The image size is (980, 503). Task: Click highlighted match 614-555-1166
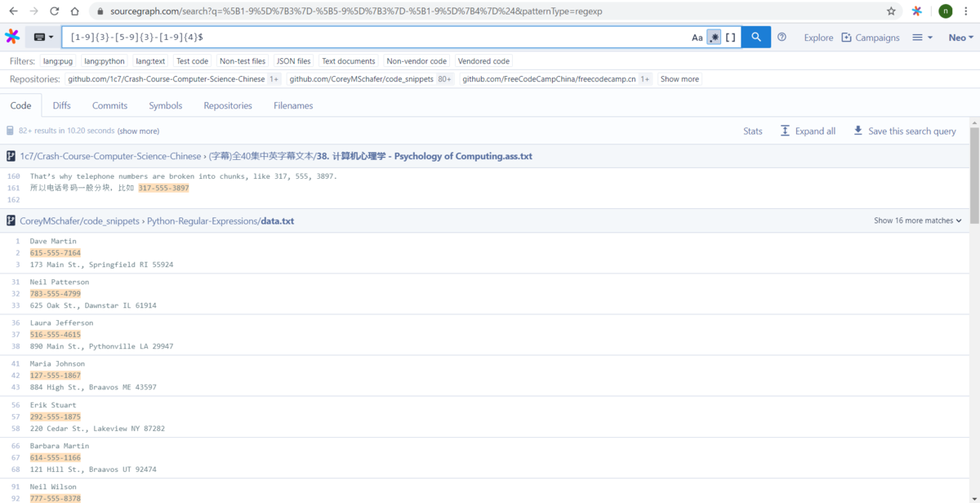(56, 457)
